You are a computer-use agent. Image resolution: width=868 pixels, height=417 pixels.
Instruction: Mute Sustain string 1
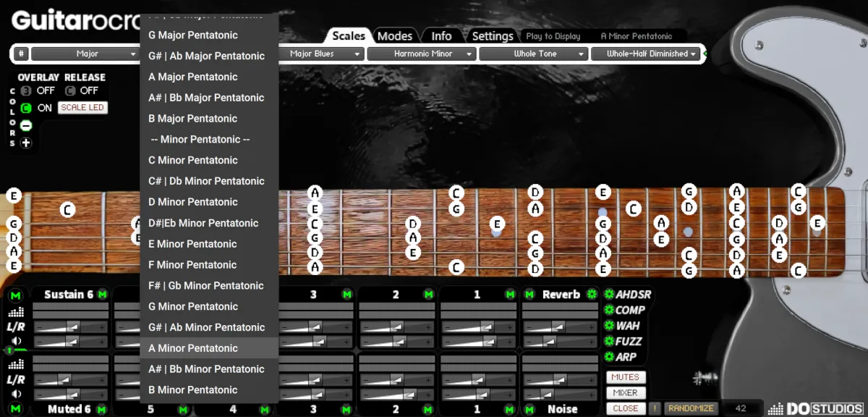[511, 294]
